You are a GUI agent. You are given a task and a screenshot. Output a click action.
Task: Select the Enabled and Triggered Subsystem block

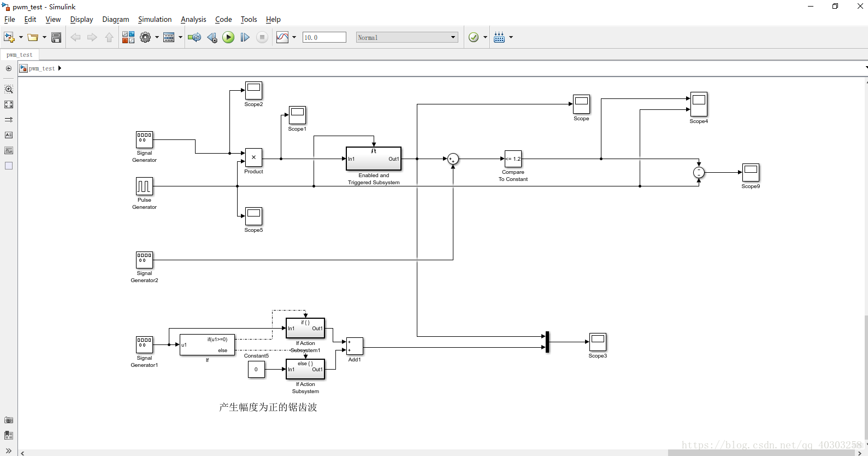tap(374, 159)
